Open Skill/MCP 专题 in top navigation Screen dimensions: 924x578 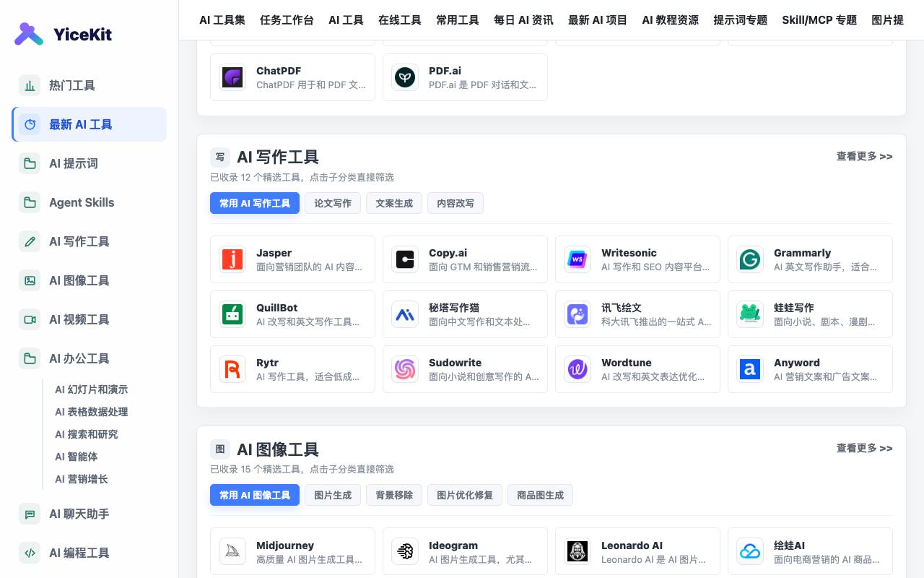point(819,20)
